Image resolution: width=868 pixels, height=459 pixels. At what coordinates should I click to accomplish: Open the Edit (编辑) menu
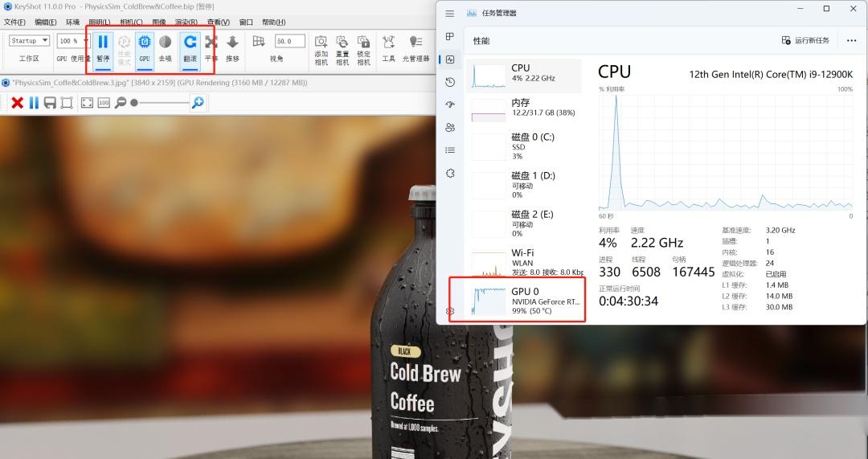pos(45,23)
